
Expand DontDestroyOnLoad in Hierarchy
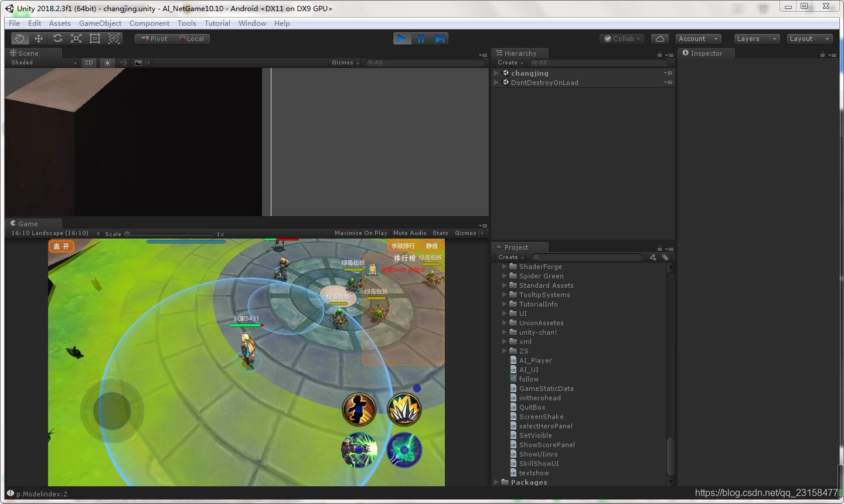click(x=496, y=83)
